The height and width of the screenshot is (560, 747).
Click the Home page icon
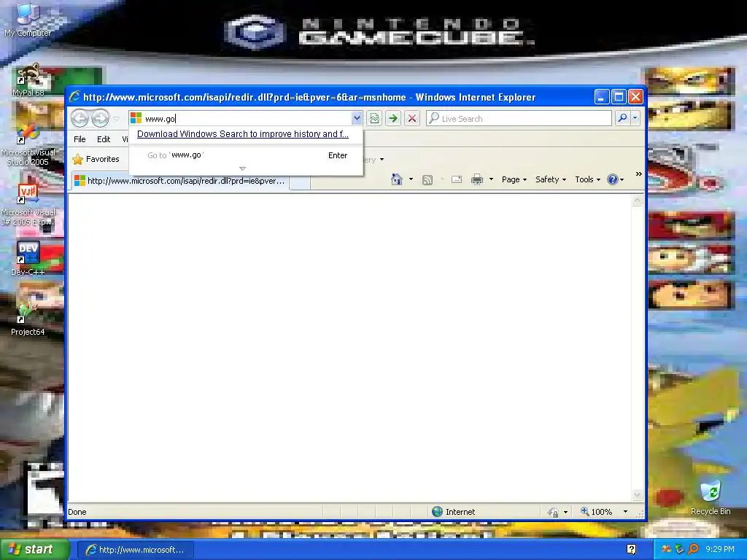pos(396,179)
